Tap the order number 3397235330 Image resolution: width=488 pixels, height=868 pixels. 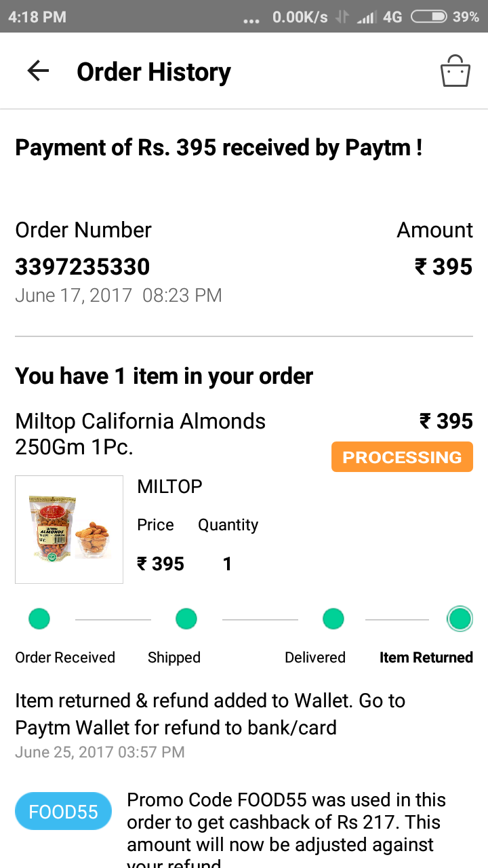click(82, 267)
